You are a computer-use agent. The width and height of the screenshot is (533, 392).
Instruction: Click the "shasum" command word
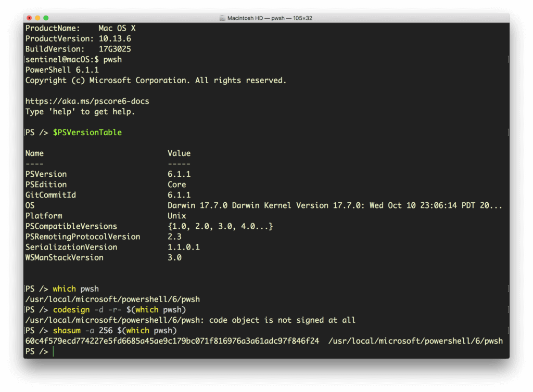click(66, 331)
